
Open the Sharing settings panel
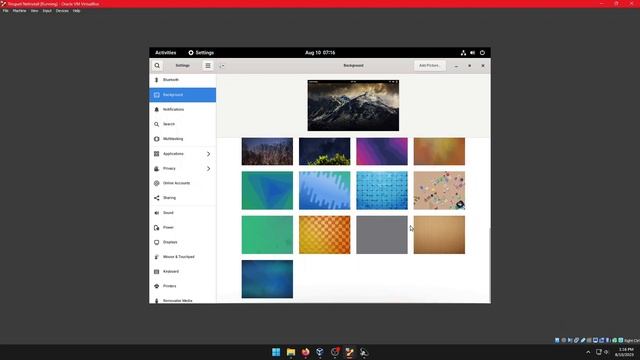point(182,198)
